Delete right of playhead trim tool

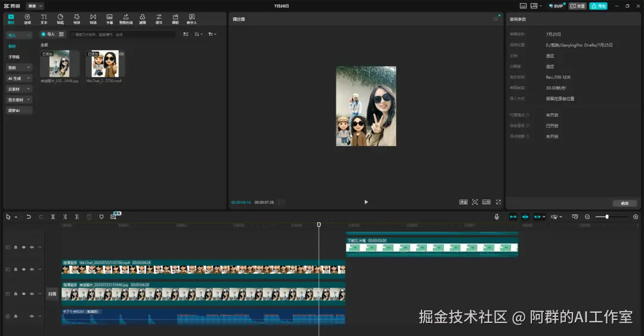77,217
